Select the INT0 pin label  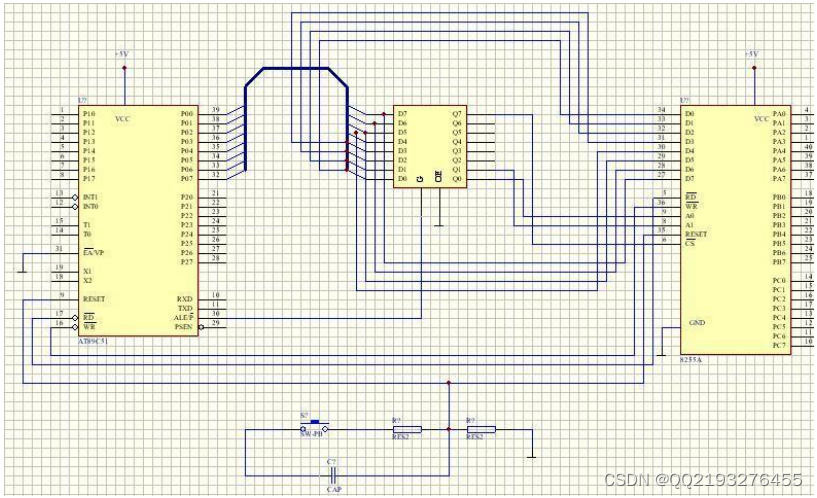(91, 207)
